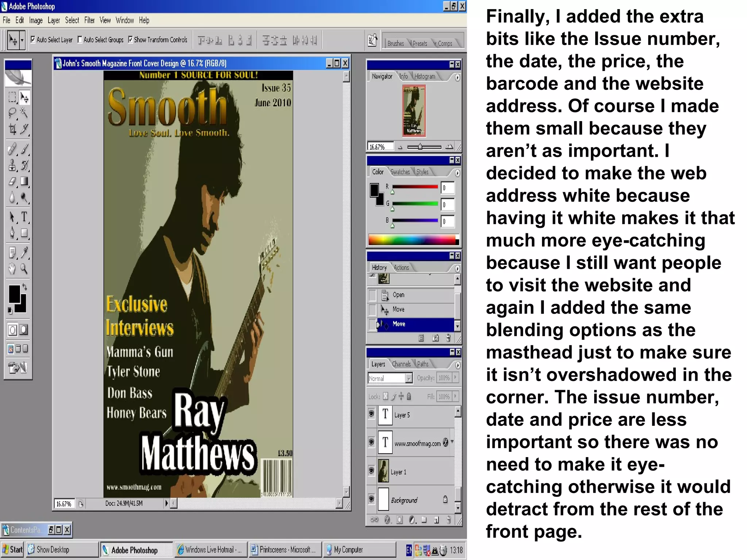The width and height of the screenshot is (747, 560).
Task: Open the Opacity slider arrow
Action: pos(455,378)
